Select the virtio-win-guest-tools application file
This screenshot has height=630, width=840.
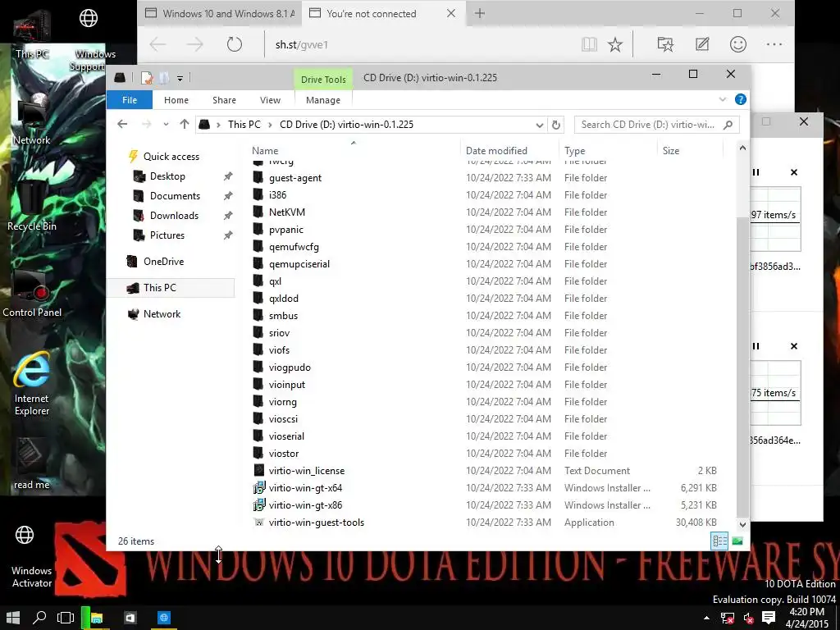click(x=317, y=523)
